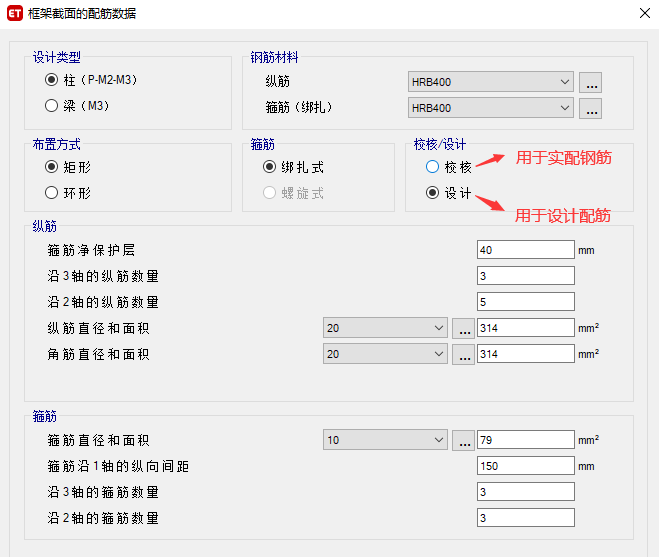The width and height of the screenshot is (659, 557).
Task: Click ellipsis button next to 纵筋 material
Action: pyautogui.click(x=590, y=82)
